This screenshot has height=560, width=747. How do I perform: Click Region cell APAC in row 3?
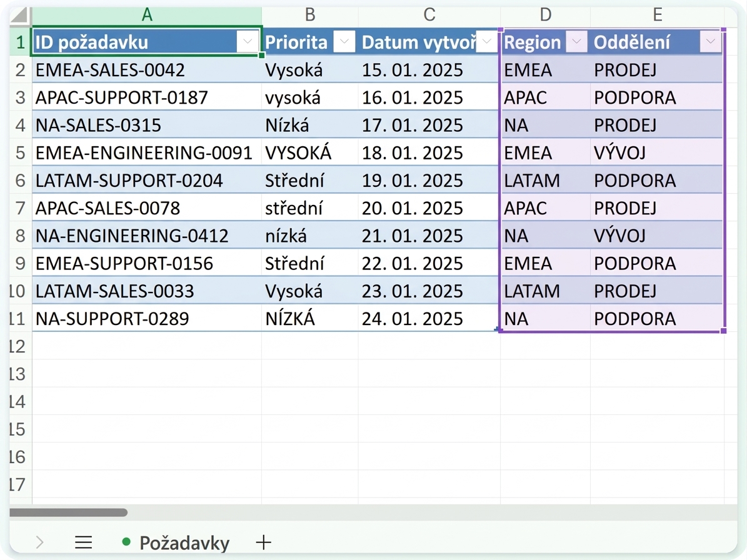coord(546,97)
